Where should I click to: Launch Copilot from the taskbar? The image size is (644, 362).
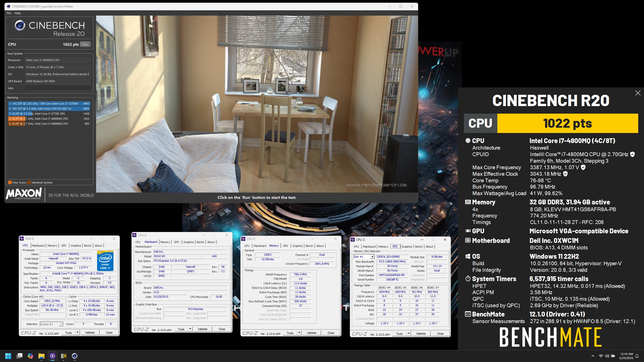click(x=30, y=356)
